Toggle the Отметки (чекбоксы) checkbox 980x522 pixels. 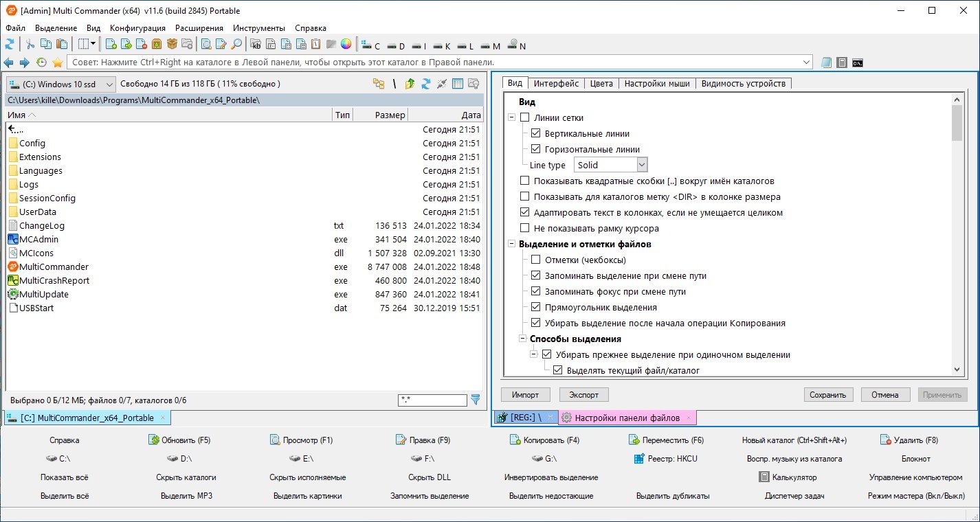536,260
